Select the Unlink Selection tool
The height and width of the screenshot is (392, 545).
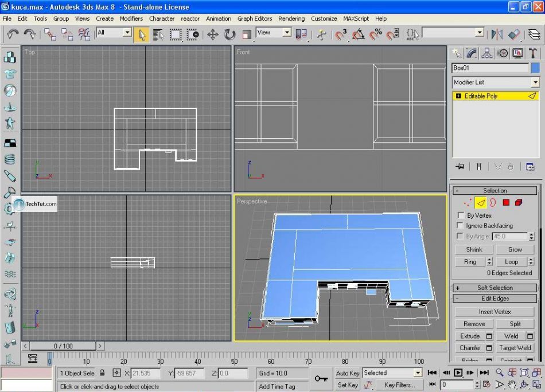click(x=67, y=34)
